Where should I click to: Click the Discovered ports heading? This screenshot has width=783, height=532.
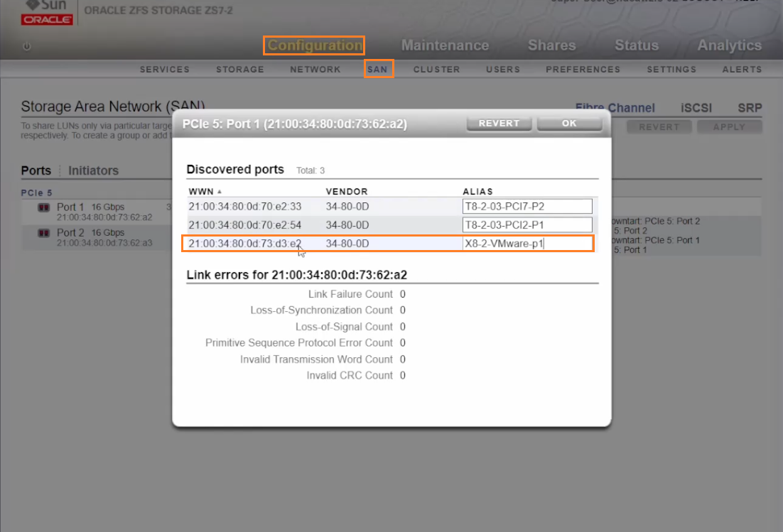(235, 170)
